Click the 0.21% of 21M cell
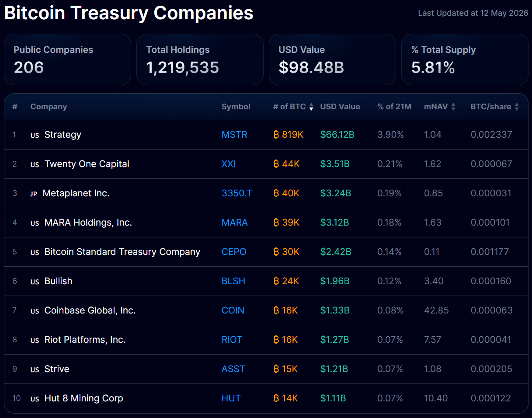Viewport: 532px width, 418px height. tap(389, 164)
